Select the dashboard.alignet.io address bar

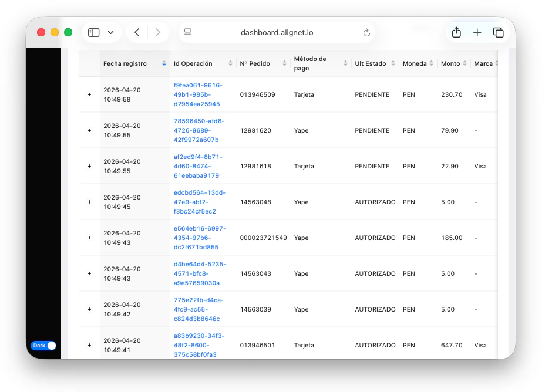[x=277, y=33]
